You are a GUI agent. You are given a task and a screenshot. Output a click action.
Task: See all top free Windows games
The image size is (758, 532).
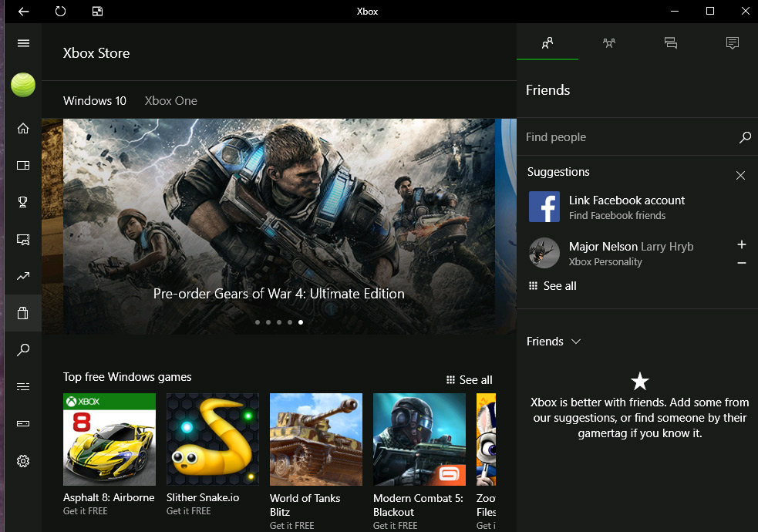[470, 380]
